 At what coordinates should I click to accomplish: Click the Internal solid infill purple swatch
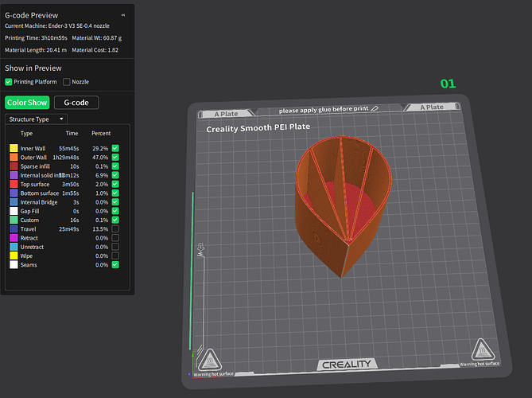[14, 175]
